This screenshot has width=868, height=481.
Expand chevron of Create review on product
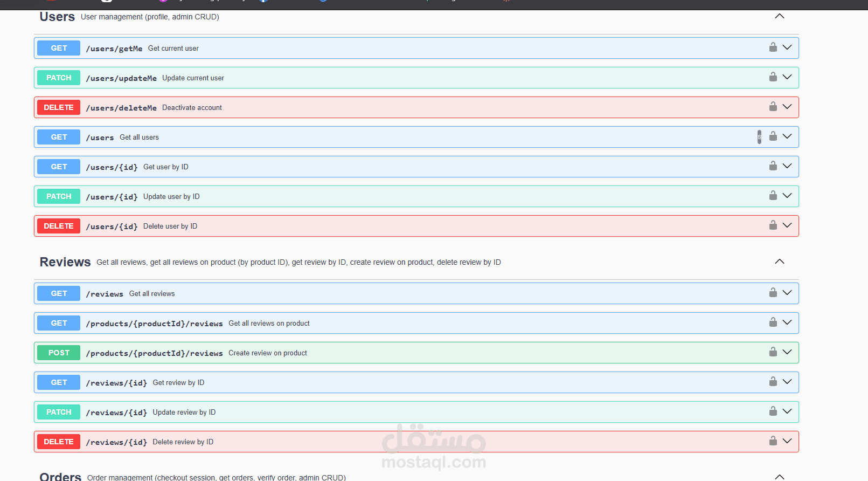[787, 352]
